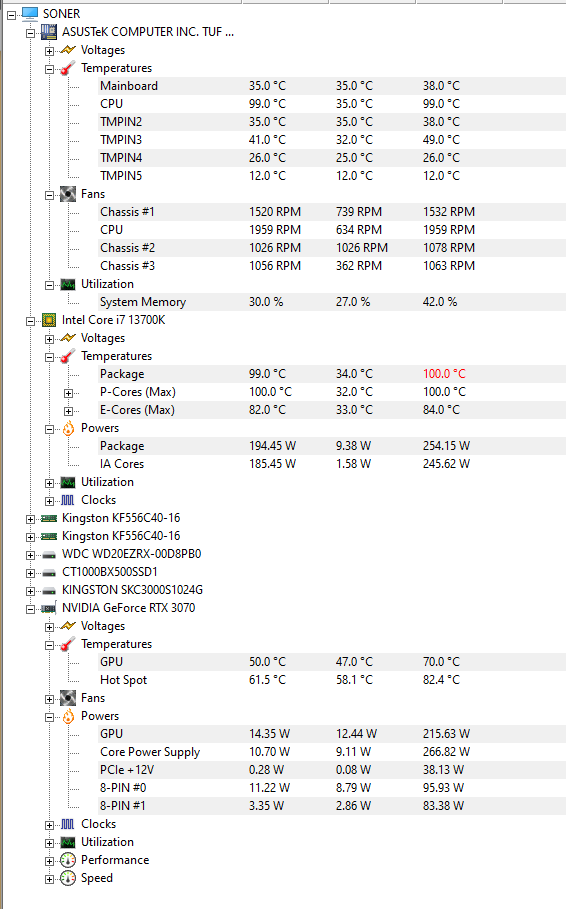Click the Voltages icon under ASUSTeK motherboard
Screen dimensions: 566x909
tap(68, 50)
